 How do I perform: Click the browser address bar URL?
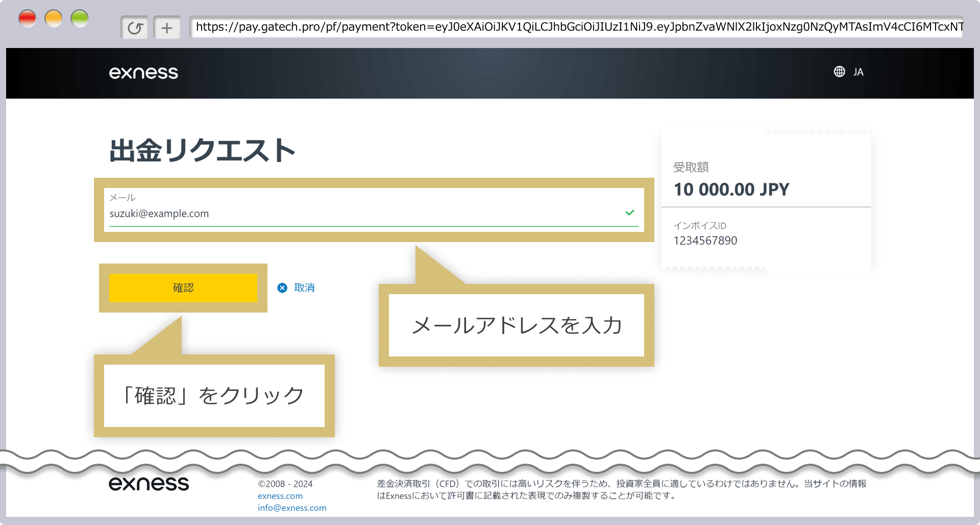pyautogui.click(x=577, y=27)
